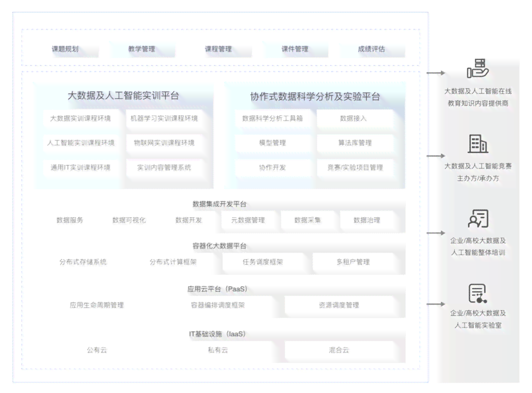Open 实训内容管理系统 box
532x393 pixels.
coord(164,167)
